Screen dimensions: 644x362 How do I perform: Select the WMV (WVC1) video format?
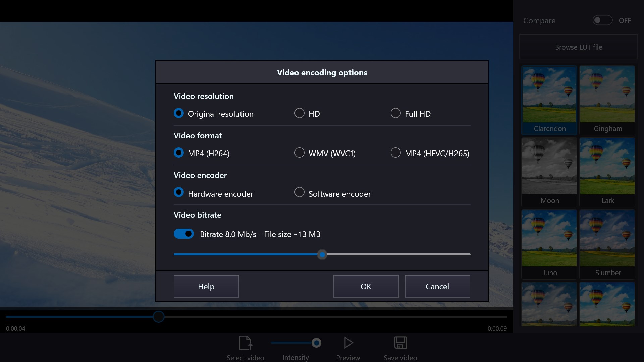(299, 153)
